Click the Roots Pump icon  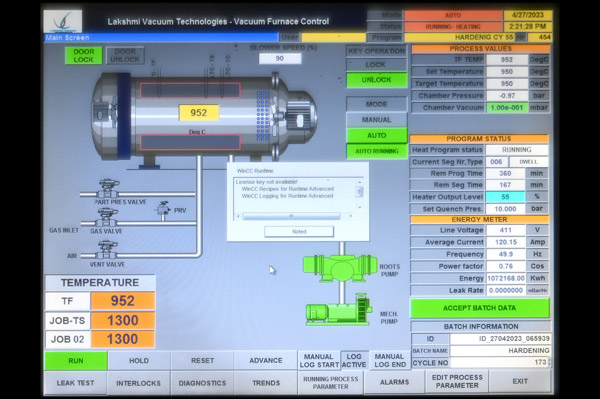tap(340, 268)
